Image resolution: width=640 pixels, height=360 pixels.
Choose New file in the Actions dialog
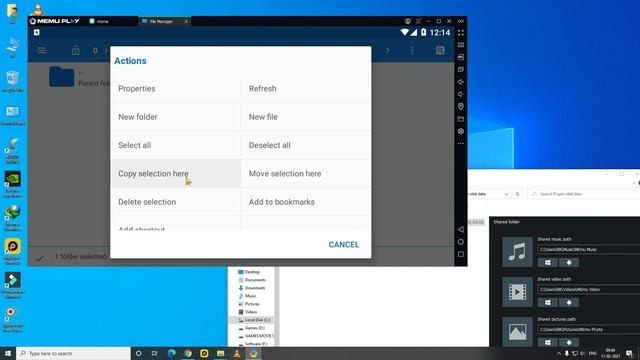(306, 117)
